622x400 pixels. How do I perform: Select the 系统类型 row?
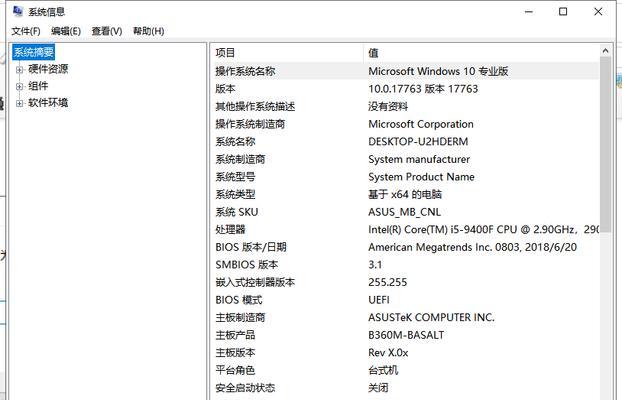coord(405,194)
